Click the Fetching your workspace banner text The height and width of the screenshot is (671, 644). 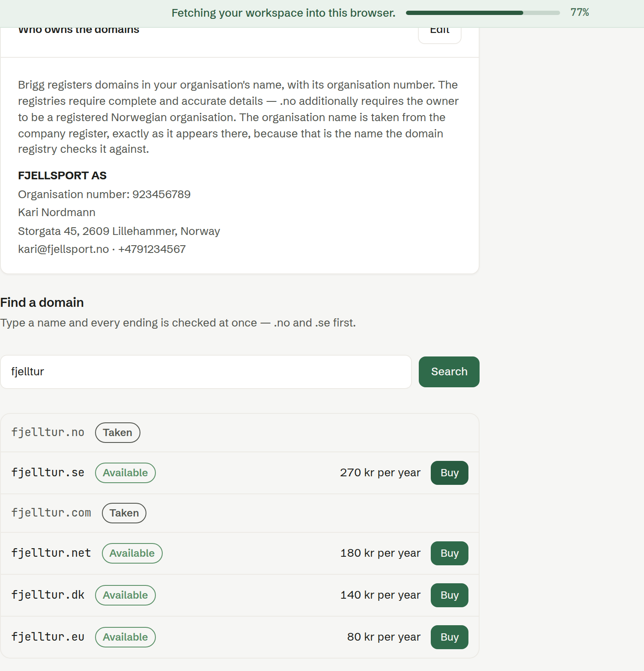tap(283, 13)
